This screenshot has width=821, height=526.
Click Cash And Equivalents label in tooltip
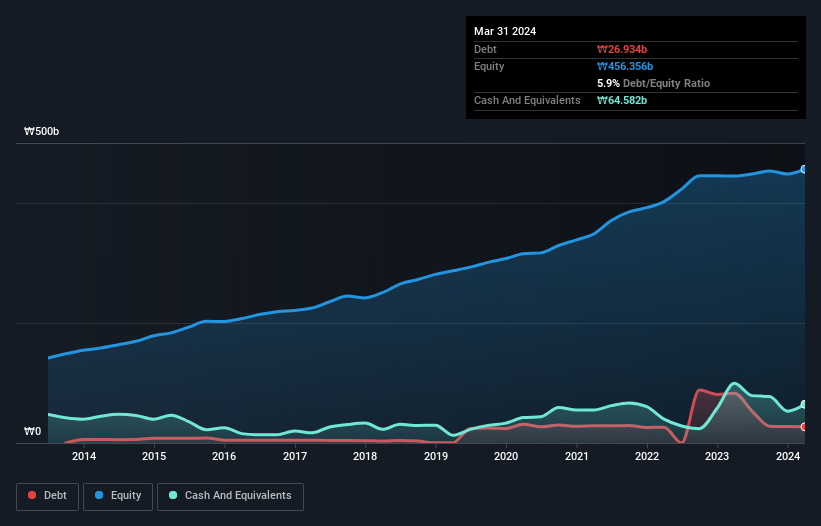(x=527, y=100)
